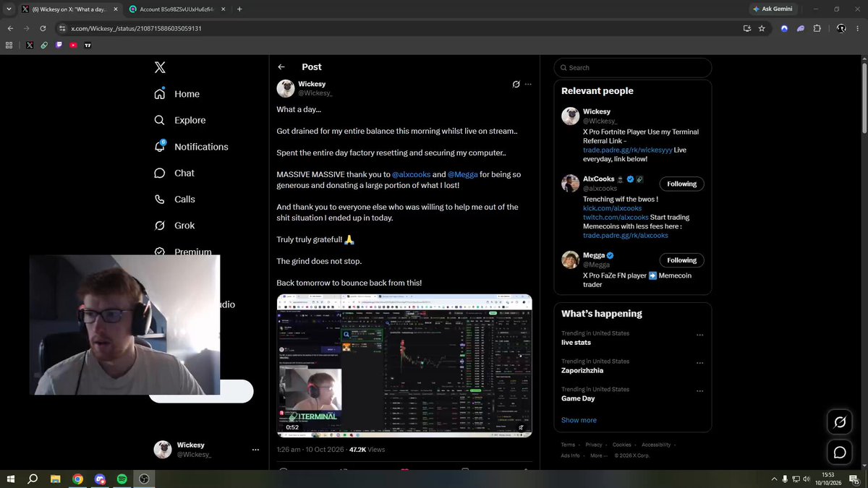The width and height of the screenshot is (868, 488).
Task: Open the floating Grok button at bottom right
Action: 840,421
